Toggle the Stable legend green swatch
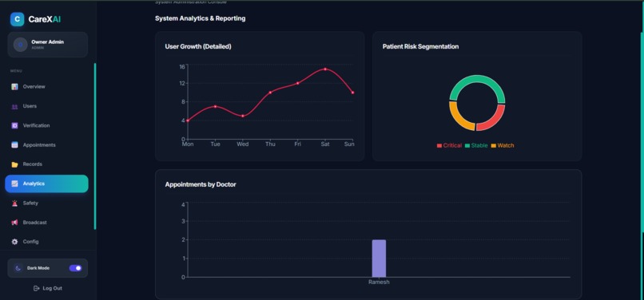Image resolution: width=644 pixels, height=300 pixels. pos(467,146)
